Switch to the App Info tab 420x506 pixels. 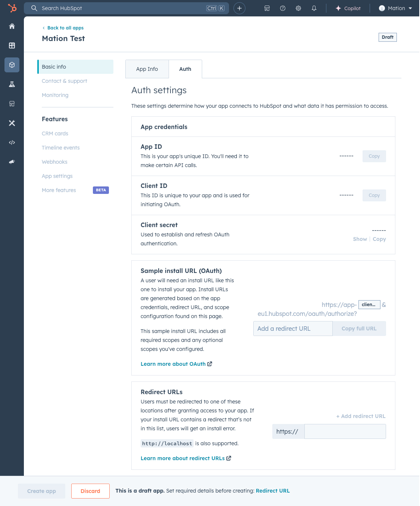[x=147, y=69]
